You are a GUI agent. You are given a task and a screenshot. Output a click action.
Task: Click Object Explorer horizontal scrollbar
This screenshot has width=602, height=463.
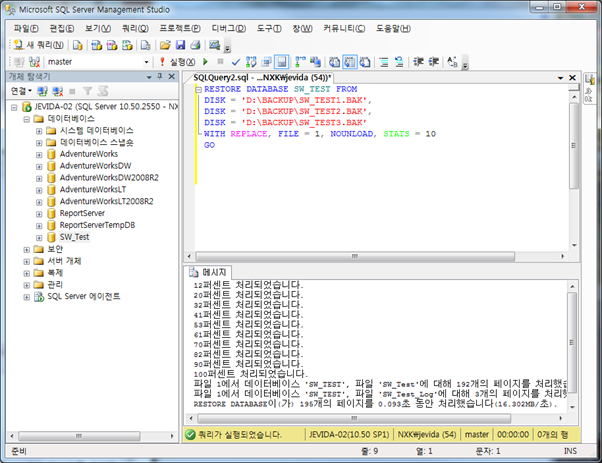tap(79, 436)
